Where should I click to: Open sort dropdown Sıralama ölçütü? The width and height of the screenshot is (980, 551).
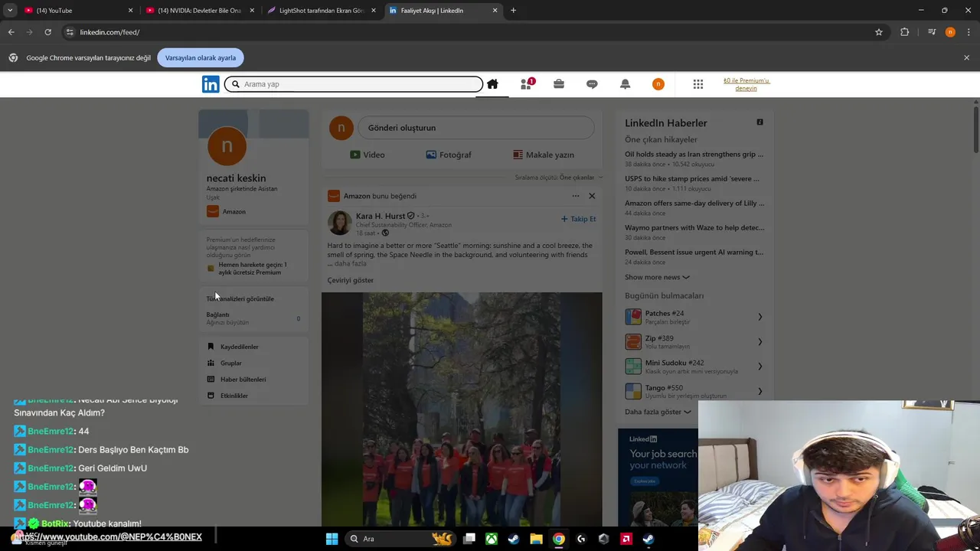tap(559, 178)
